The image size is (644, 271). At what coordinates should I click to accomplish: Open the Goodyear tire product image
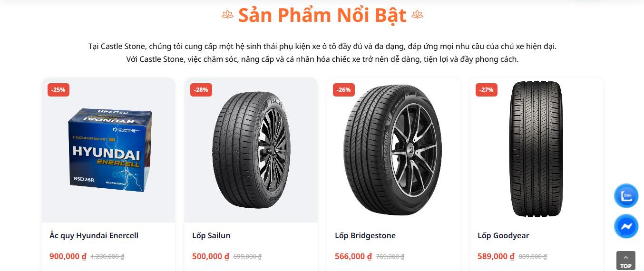[536, 149]
